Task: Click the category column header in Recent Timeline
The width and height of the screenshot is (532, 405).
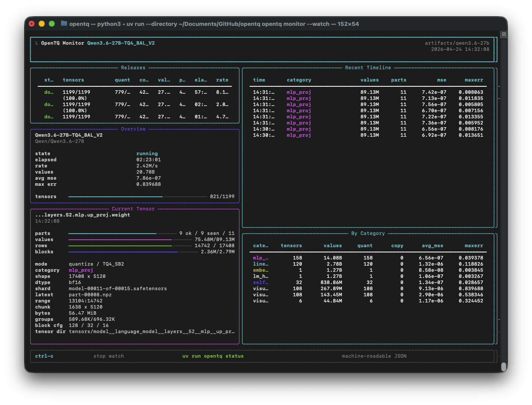Action: 299,80
